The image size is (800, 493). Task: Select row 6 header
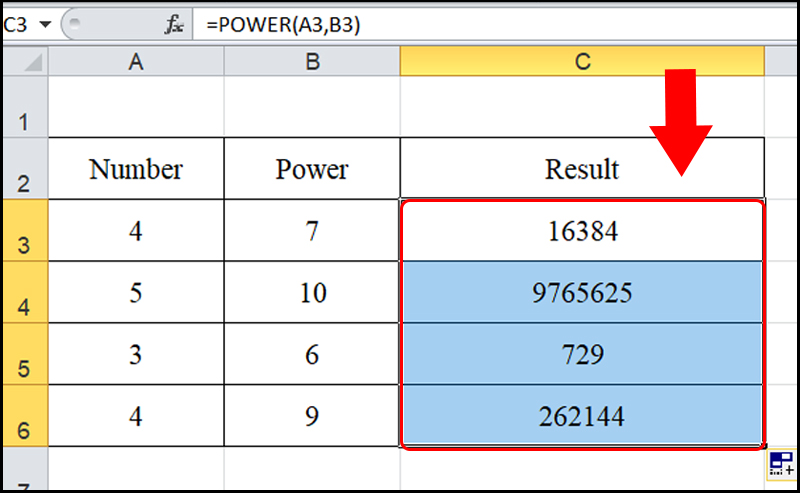pos(24,416)
